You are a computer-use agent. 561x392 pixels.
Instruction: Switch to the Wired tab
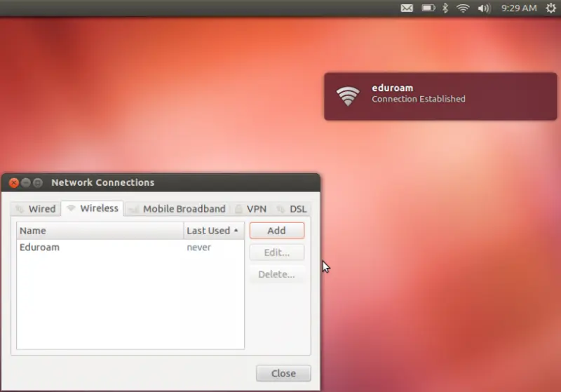tap(36, 209)
